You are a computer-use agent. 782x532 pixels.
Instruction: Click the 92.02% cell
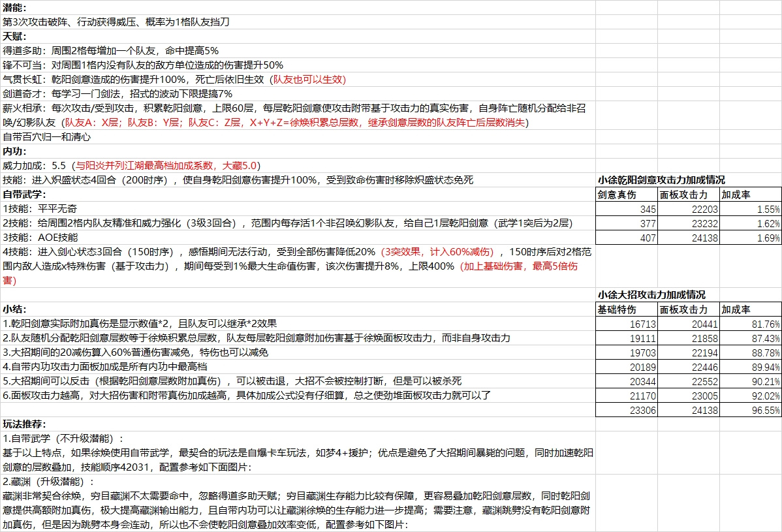point(751,396)
